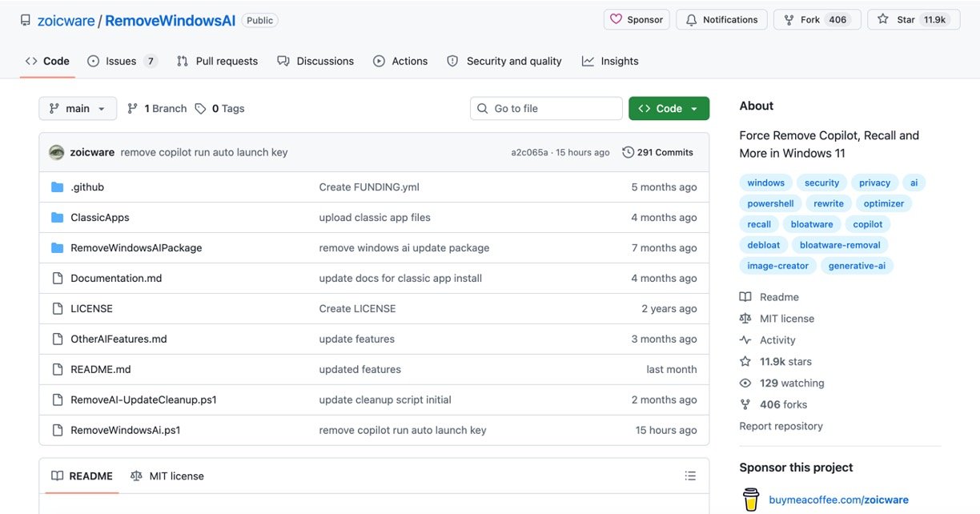Open MIT license link in About sidebar
Viewport: 980px width, 514px height.
[777, 319]
